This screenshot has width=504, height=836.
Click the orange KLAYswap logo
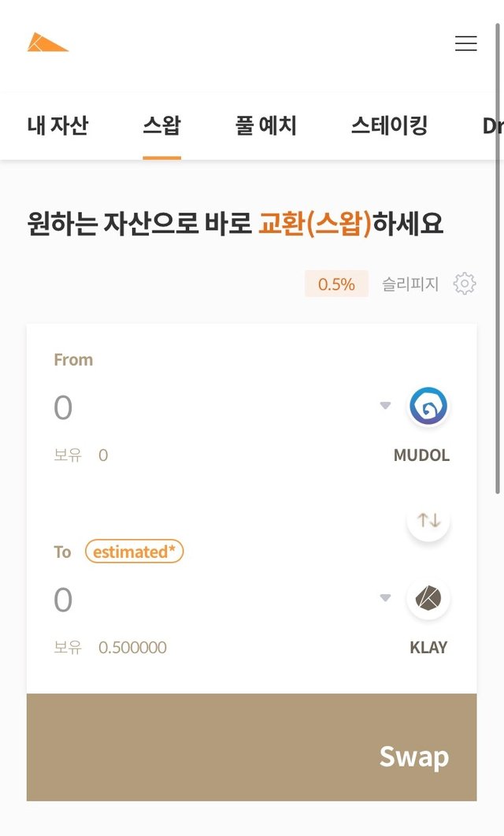(x=47, y=43)
